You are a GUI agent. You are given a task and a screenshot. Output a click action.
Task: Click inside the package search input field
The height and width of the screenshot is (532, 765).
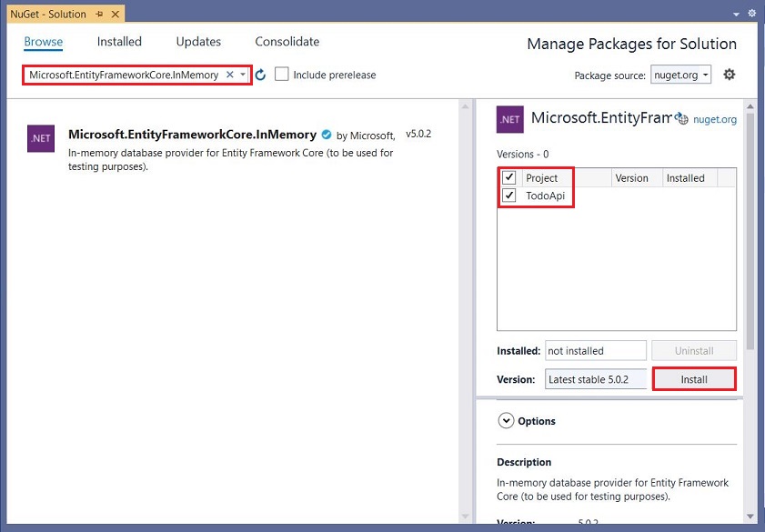127,75
